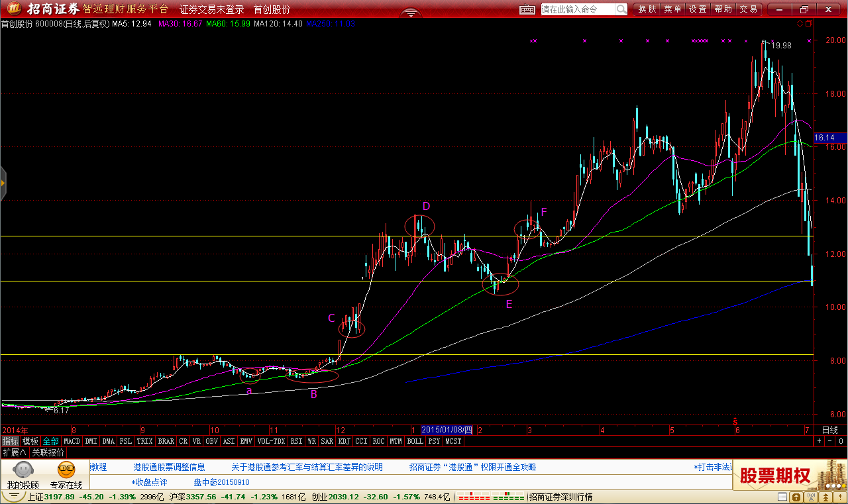Image resolution: width=848 pixels, height=504 pixels.
Task: Open the 收盘点评 link
Action: pos(150,482)
